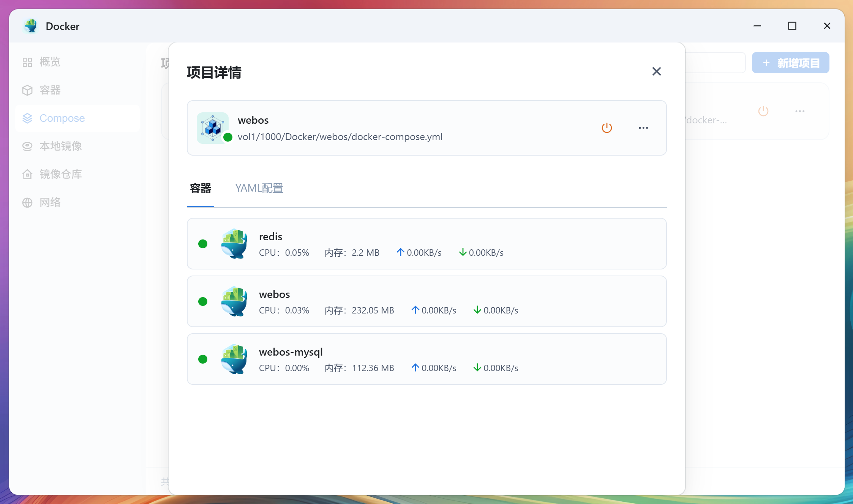Viewport: 853px width, 504px height.
Task: Open the 镜像仓库 image registry panel
Action: (x=61, y=174)
